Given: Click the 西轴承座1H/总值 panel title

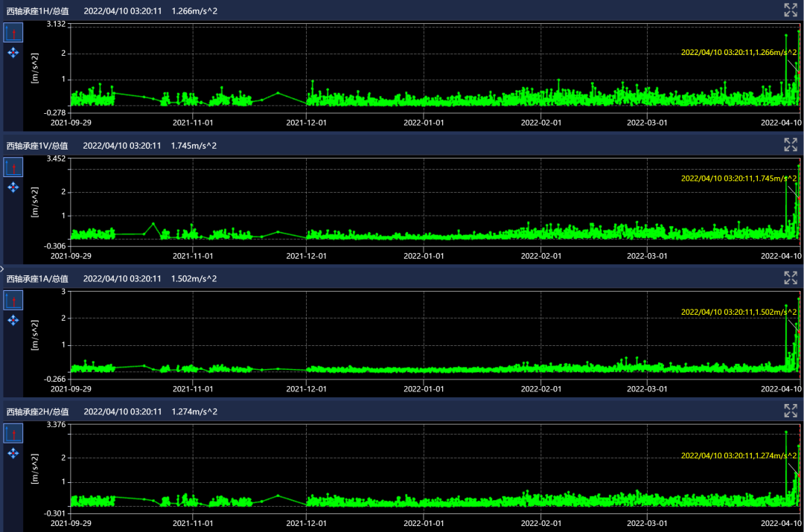Looking at the screenshot, I should [37, 11].
